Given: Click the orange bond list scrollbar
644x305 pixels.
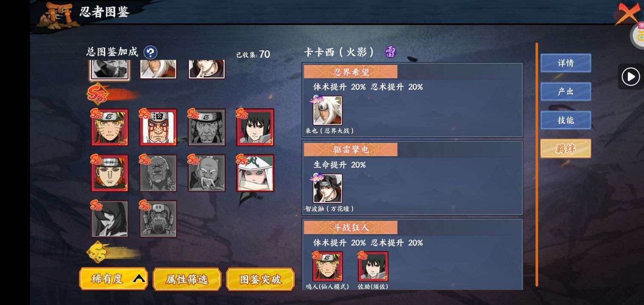Looking at the screenshot, I should [x=536, y=164].
